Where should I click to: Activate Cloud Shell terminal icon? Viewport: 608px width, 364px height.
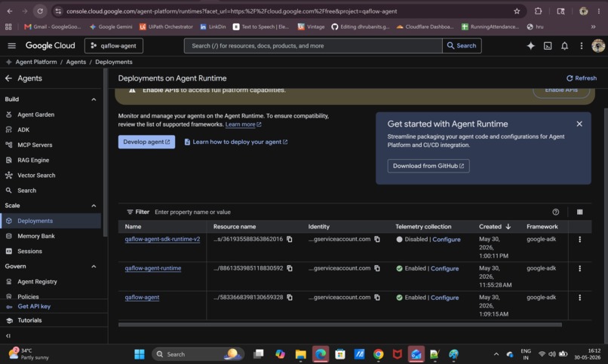coord(548,46)
